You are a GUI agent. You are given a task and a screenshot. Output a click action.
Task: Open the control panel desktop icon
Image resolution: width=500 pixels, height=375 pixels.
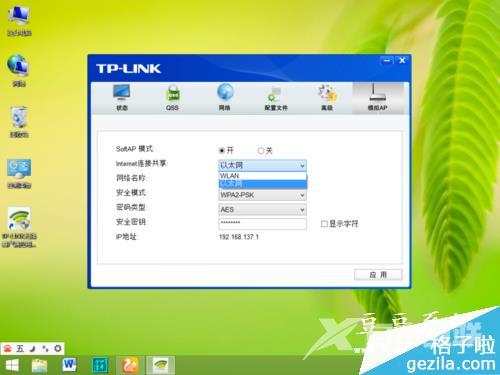point(19,173)
